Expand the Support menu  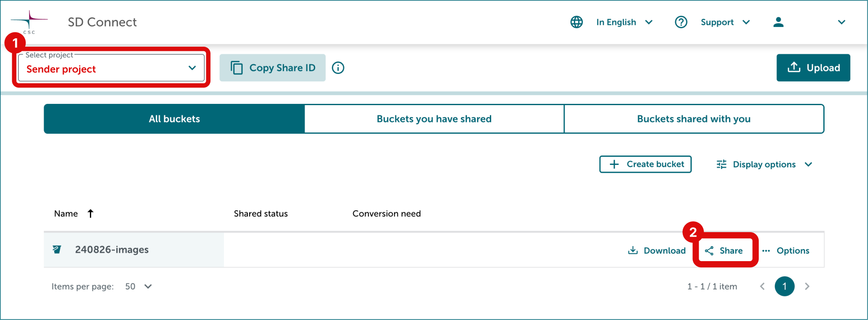pyautogui.click(x=725, y=22)
